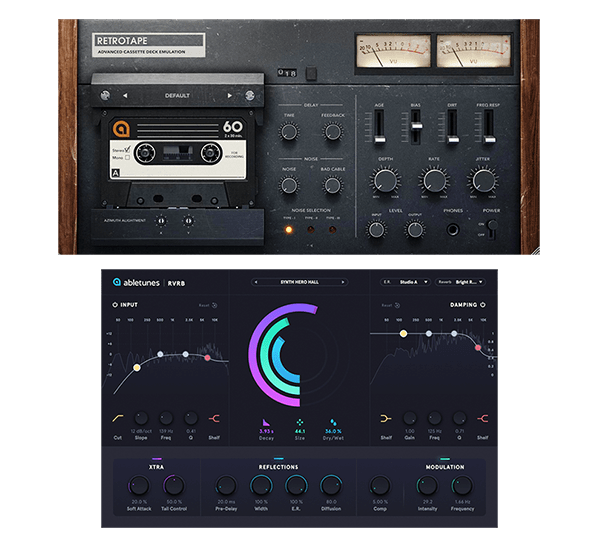Click the Size 44.1 value

pyautogui.click(x=300, y=431)
